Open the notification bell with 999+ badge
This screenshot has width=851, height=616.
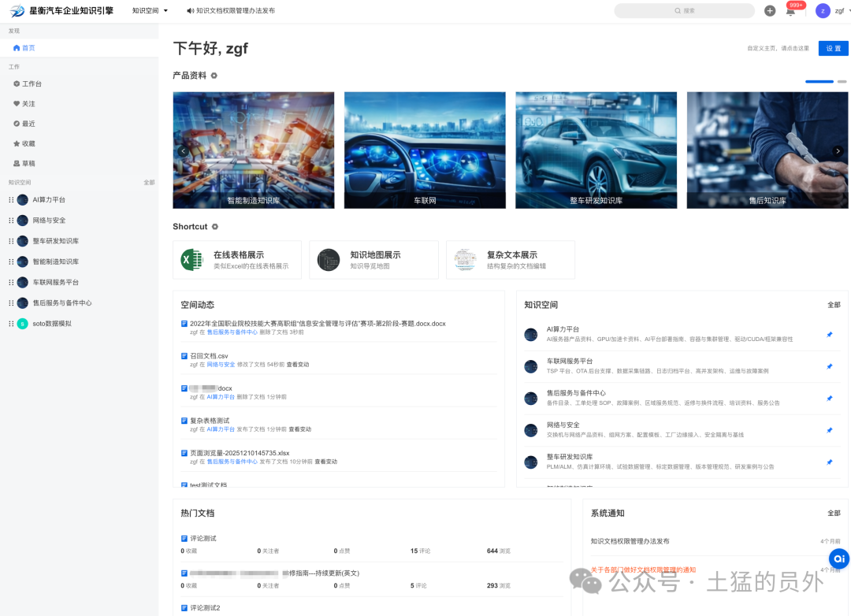791,11
